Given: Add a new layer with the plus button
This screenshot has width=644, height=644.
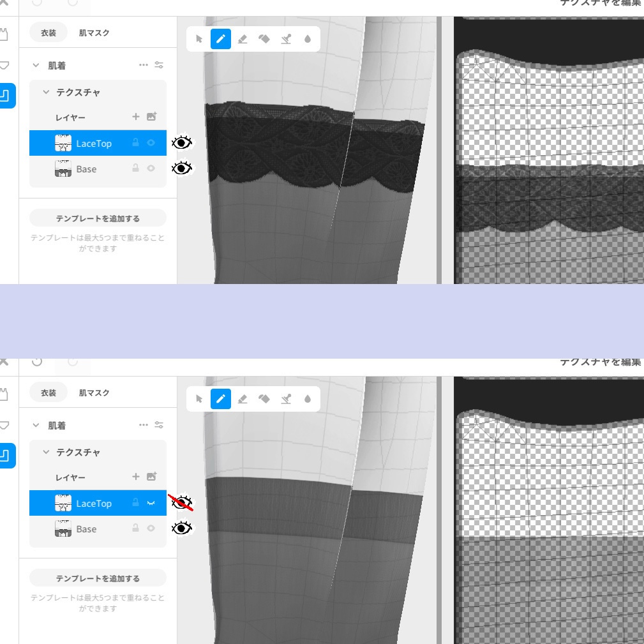Looking at the screenshot, I should click(135, 117).
